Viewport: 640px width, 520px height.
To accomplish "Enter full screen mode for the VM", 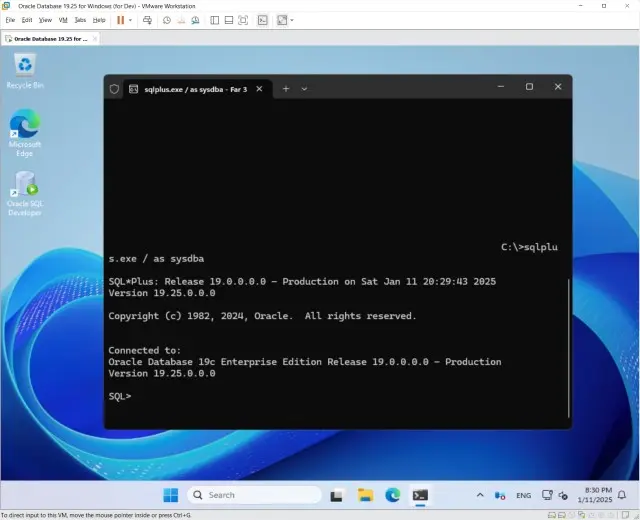I will click(x=243, y=20).
